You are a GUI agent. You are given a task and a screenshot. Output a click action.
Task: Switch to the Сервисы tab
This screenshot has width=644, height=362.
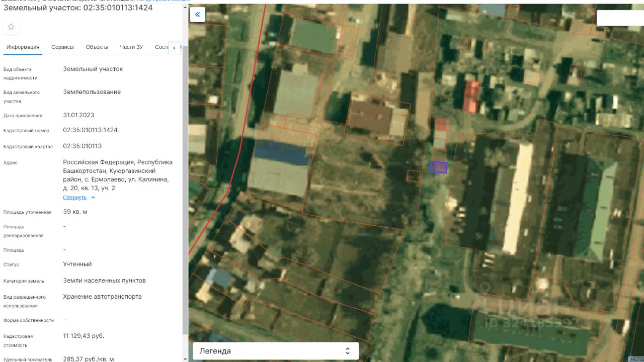[x=62, y=47]
